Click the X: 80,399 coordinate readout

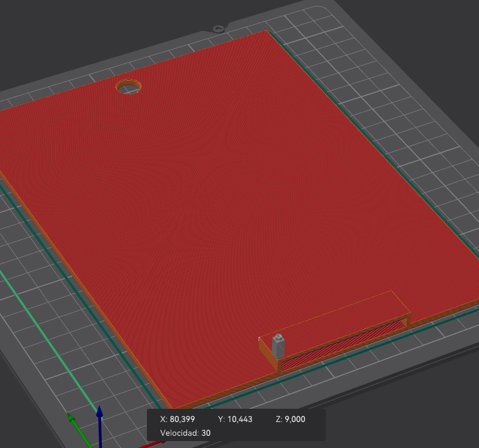click(177, 419)
